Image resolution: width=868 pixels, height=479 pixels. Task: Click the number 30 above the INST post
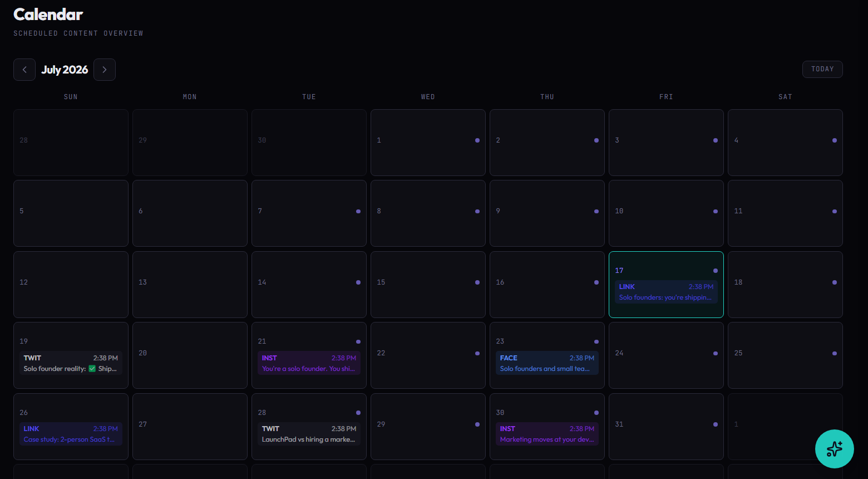pyautogui.click(x=500, y=413)
